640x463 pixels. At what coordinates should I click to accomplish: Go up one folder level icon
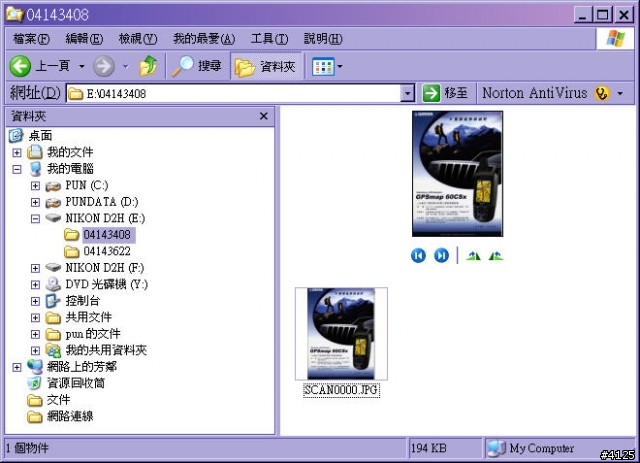pos(148,66)
